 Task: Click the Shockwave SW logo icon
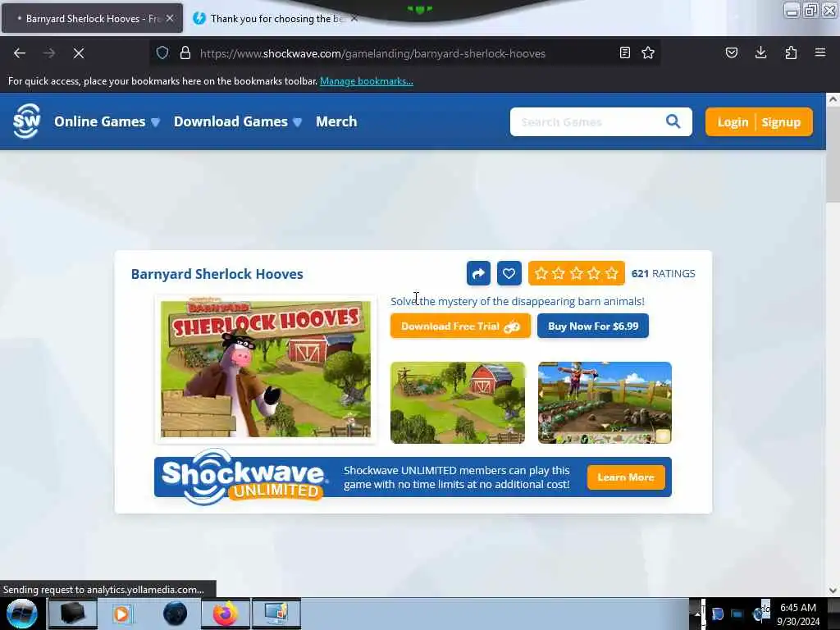click(x=26, y=121)
